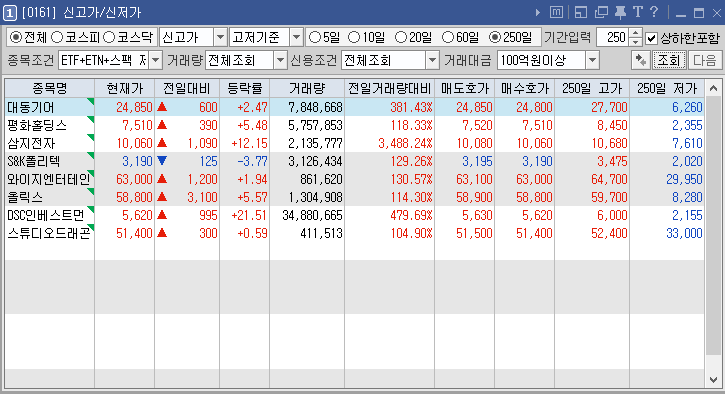This screenshot has width=725, height=394.
Task: Increase the 기간입력 value with up stepper
Action: pos(636,33)
